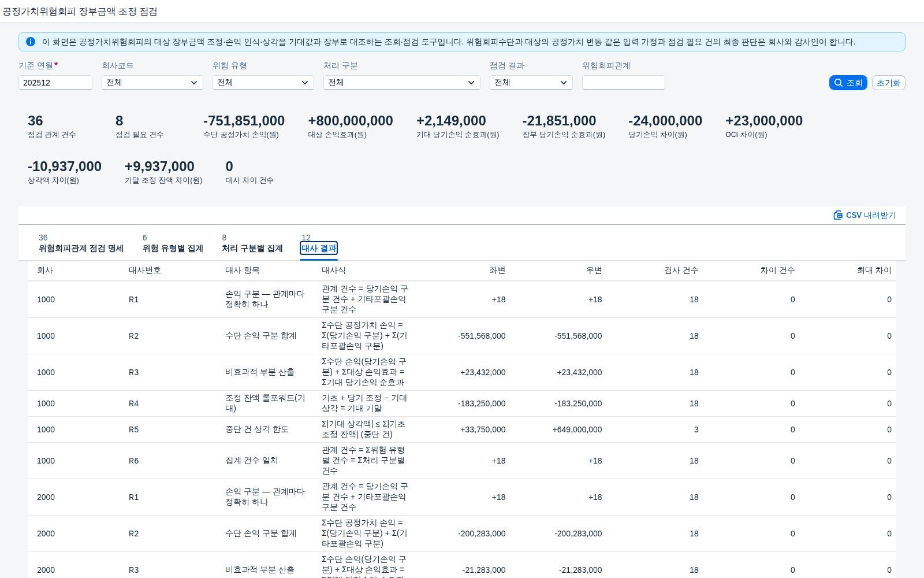Select the 1000 R5 중단 건 상각 한도 row
Screen dimensions: 924x578
[x=462, y=429]
